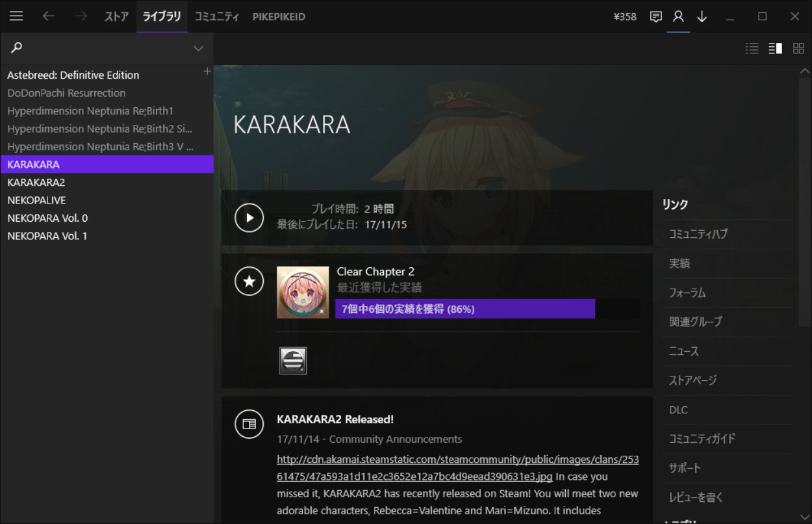
Task: Click the Clear Chapter 2 achievement title
Action: click(375, 272)
